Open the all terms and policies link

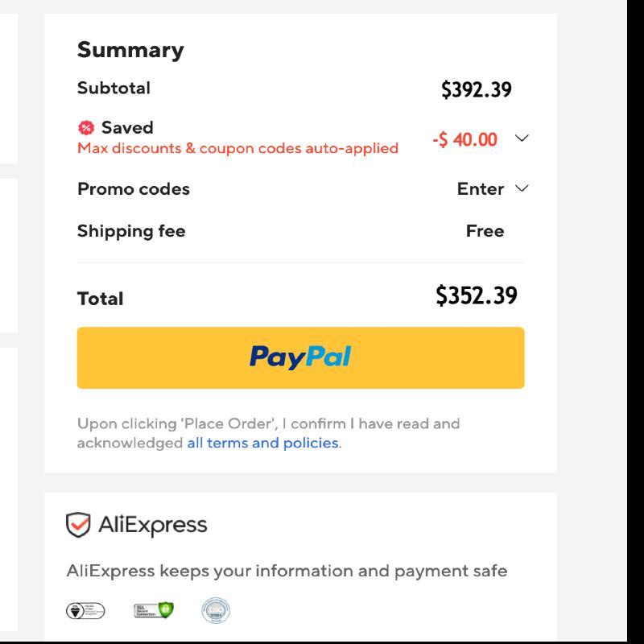tap(263, 443)
